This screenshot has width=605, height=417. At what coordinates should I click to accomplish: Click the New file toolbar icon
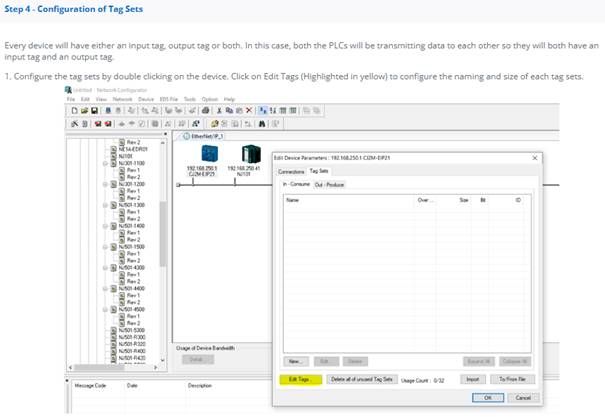pyautogui.click(x=74, y=111)
